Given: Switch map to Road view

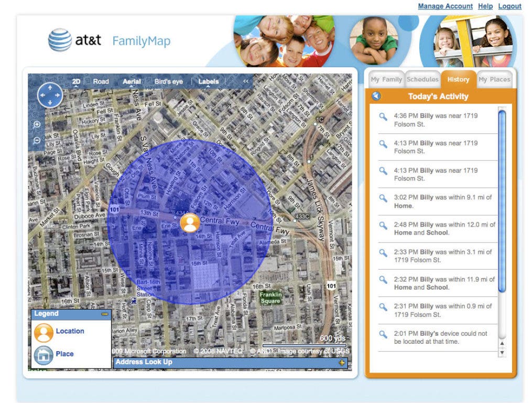Looking at the screenshot, I should [101, 81].
